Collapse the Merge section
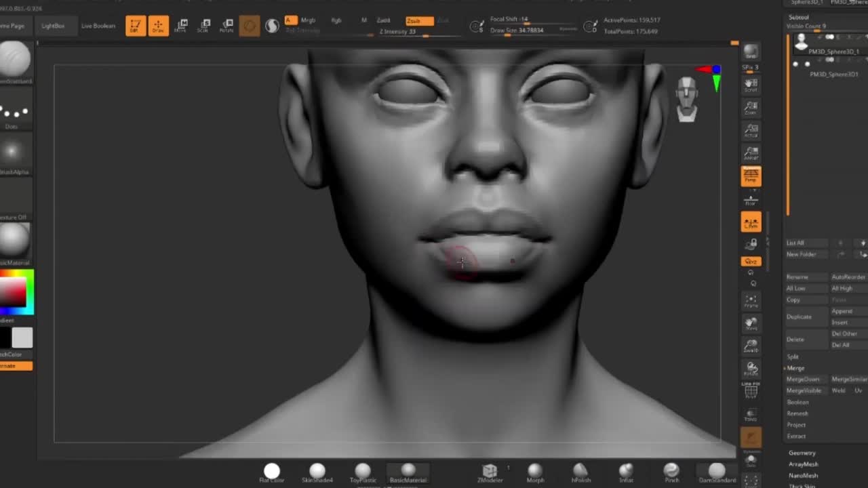 click(795, 368)
